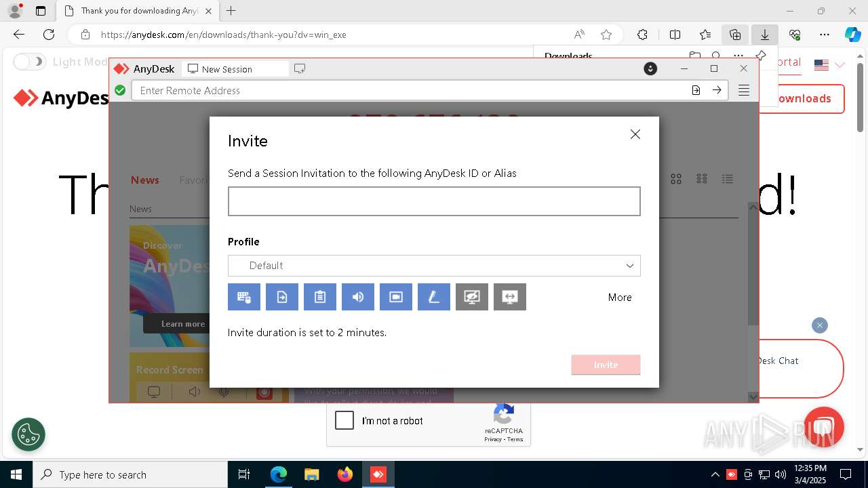Click the AnyDesk update download badge icon
868x488 pixels.
(650, 68)
